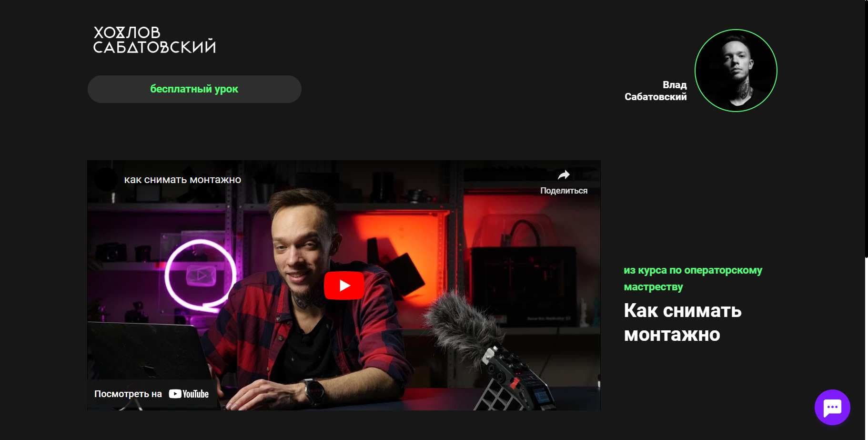Click the share arrow icon on the video
Screen dimensions: 868x440
[564, 175]
